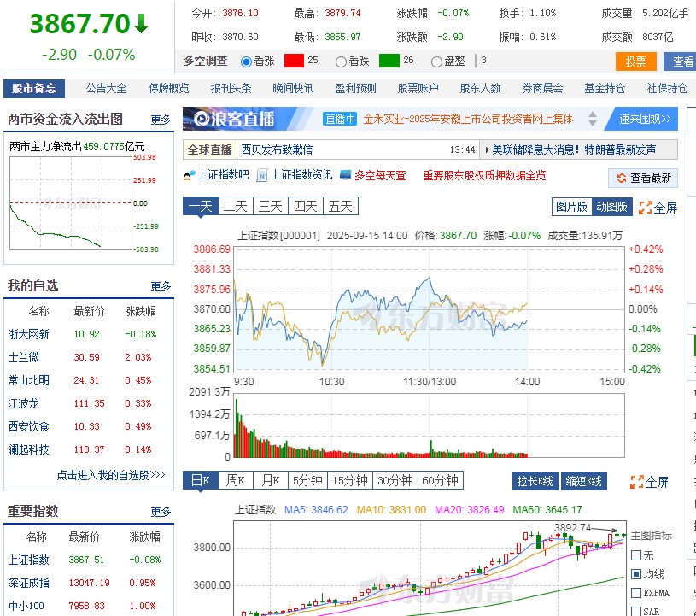Screen dimensions: 696x616
Task: Click the fullscreen icon beside 缩短K线
Action: click(636, 481)
